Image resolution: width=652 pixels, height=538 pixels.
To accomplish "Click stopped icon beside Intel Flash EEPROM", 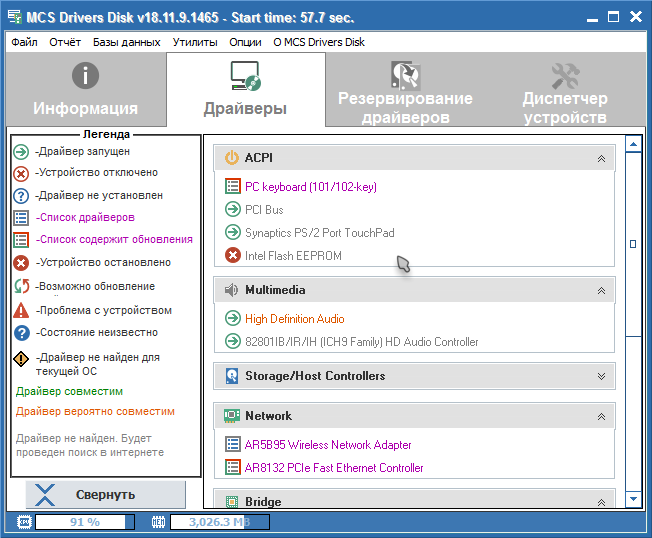I will point(233,255).
